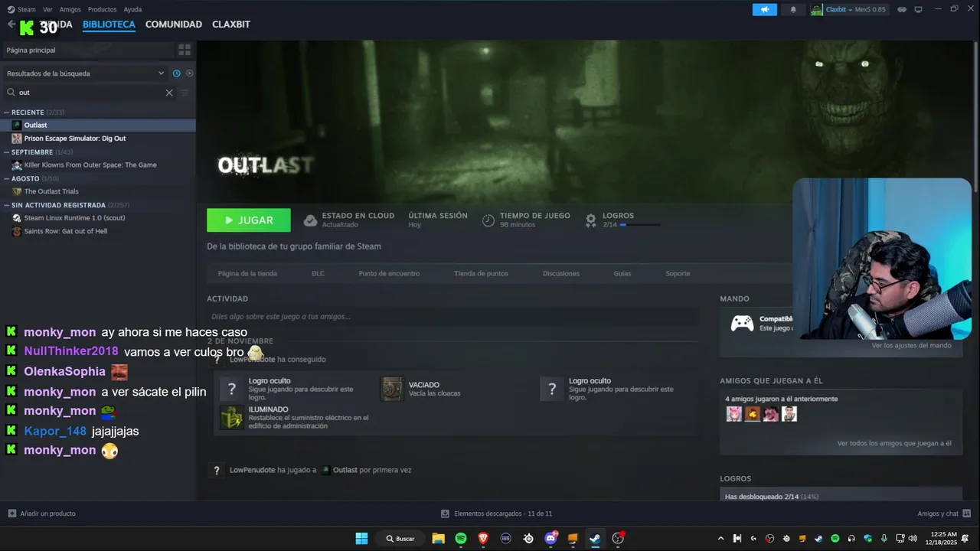Select The Outlast Trials in library

(98, 191)
